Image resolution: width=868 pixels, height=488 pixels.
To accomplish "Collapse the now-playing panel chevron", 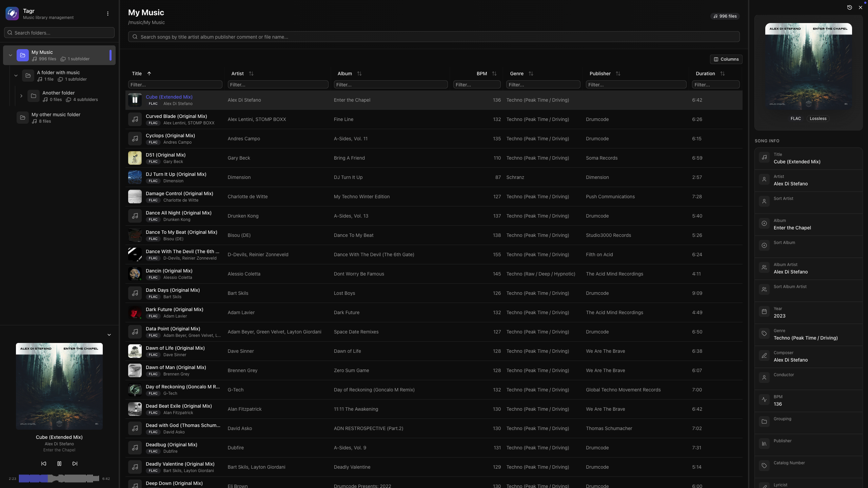I will 109,335.
